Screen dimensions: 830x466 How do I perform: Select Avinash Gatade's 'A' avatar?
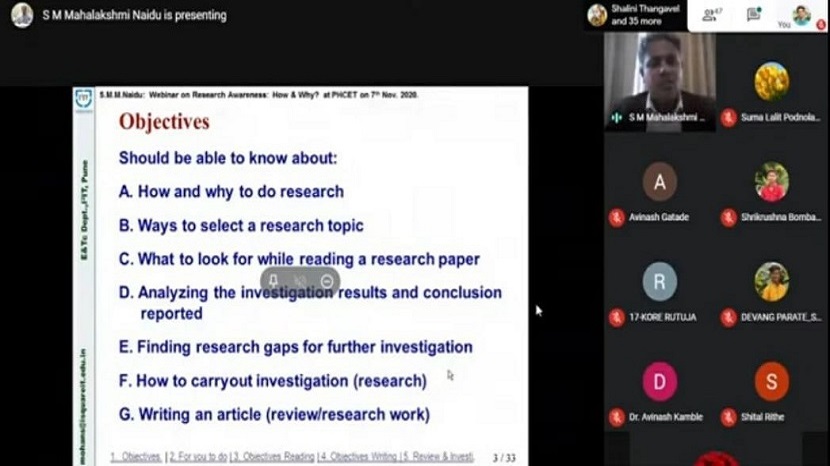click(660, 182)
